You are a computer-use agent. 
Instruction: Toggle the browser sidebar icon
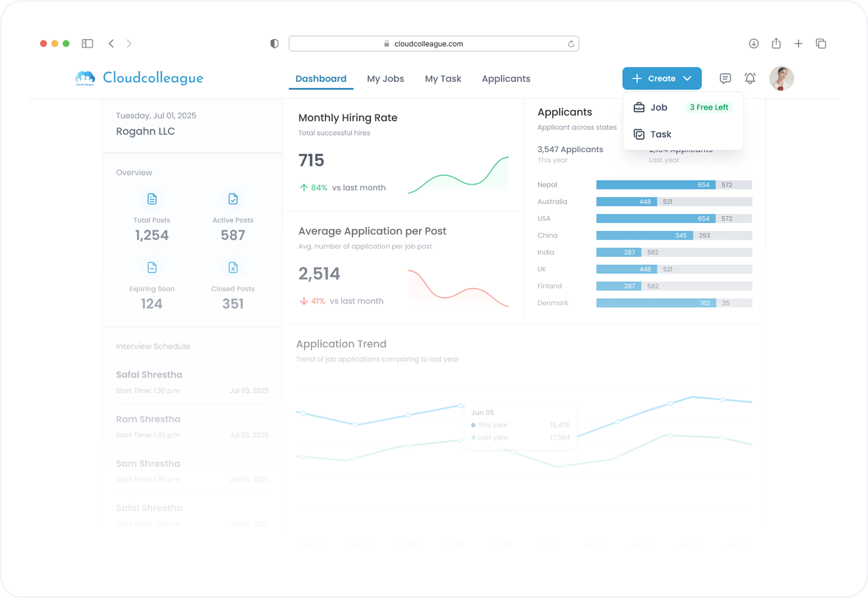pos(87,43)
